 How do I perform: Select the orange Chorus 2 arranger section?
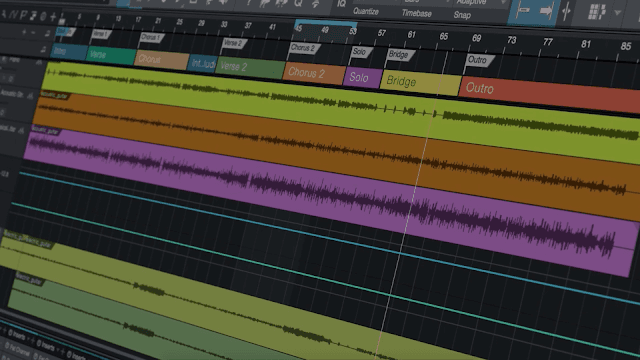[314, 73]
